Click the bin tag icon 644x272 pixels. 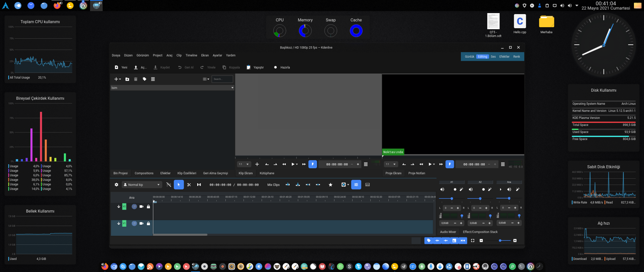point(145,79)
